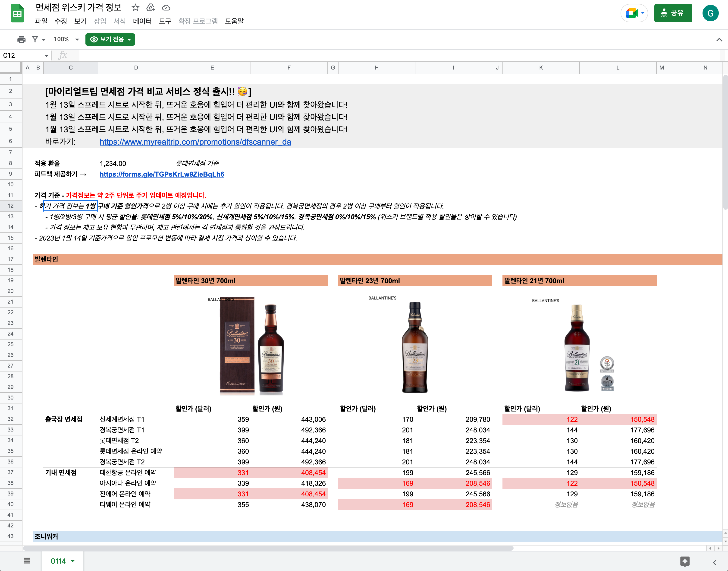Click the select-all corner box
This screenshot has width=728, height=571.
point(11,67)
